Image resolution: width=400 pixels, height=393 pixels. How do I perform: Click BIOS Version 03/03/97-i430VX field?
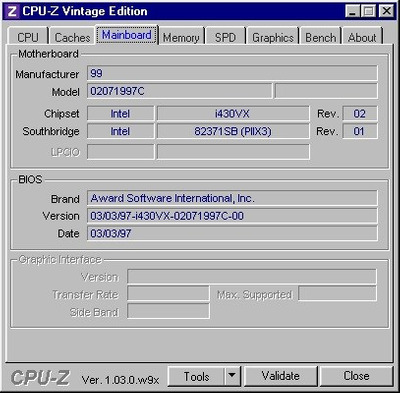(x=232, y=216)
